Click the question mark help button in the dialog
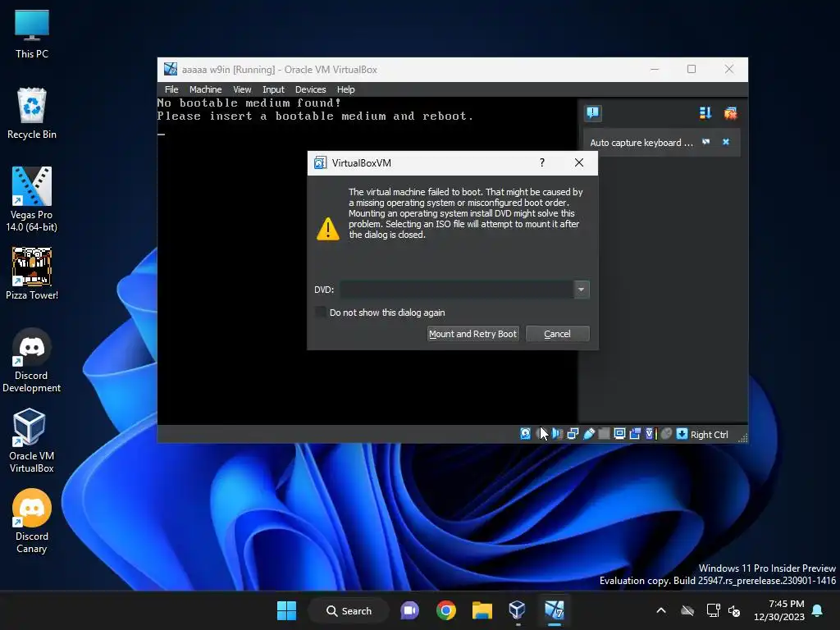The image size is (840, 630). click(542, 162)
